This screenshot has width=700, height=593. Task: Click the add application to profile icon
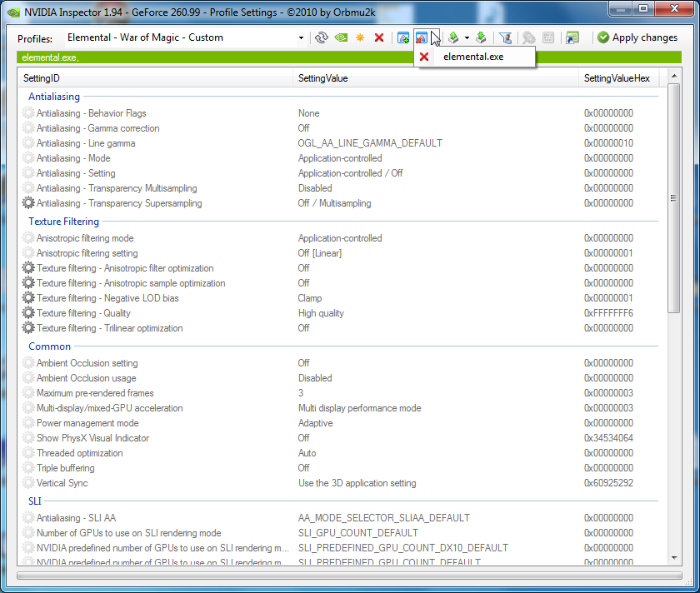click(x=403, y=37)
